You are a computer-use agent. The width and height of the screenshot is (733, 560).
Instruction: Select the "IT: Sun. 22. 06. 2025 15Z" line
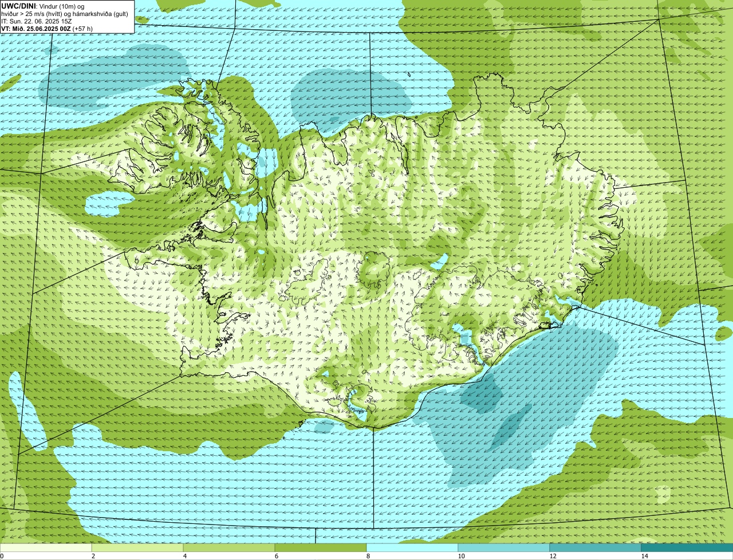click(x=36, y=21)
